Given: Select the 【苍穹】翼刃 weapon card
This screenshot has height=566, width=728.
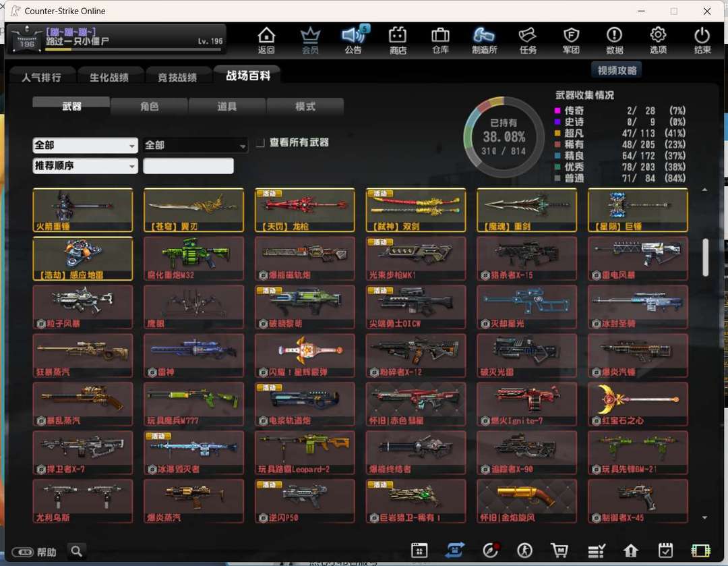Looking at the screenshot, I should (193, 210).
